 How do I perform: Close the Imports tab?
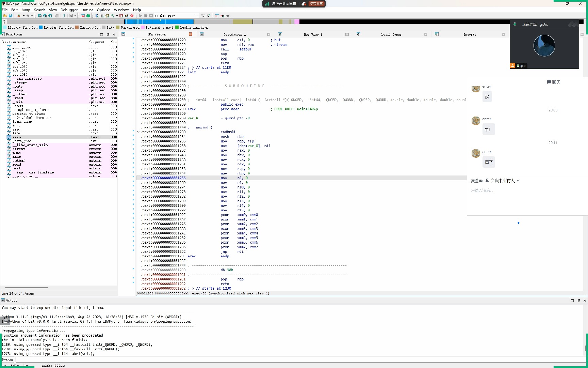click(x=504, y=34)
